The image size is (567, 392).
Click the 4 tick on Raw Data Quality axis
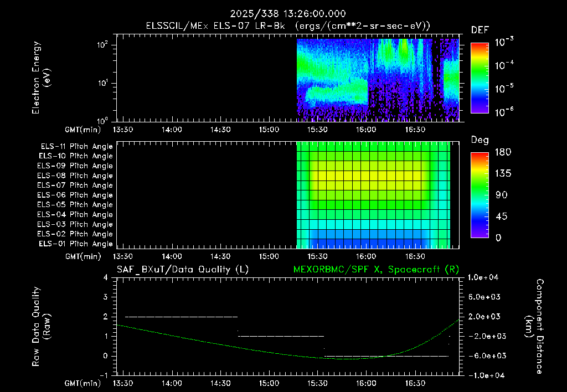pyautogui.click(x=105, y=277)
